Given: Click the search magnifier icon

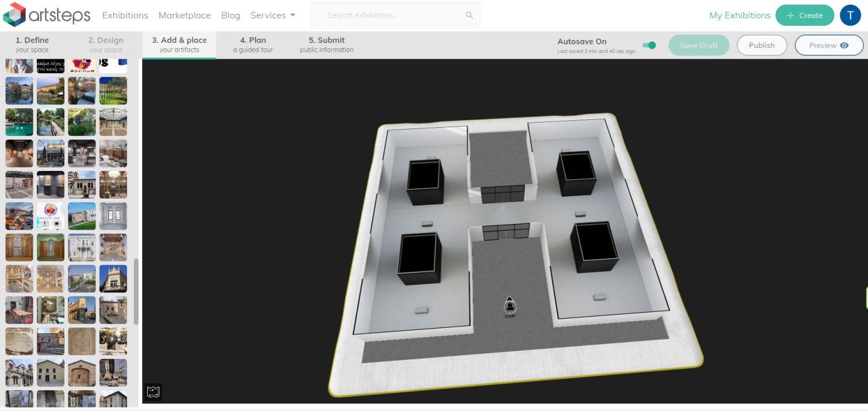Looking at the screenshot, I should click(x=469, y=16).
